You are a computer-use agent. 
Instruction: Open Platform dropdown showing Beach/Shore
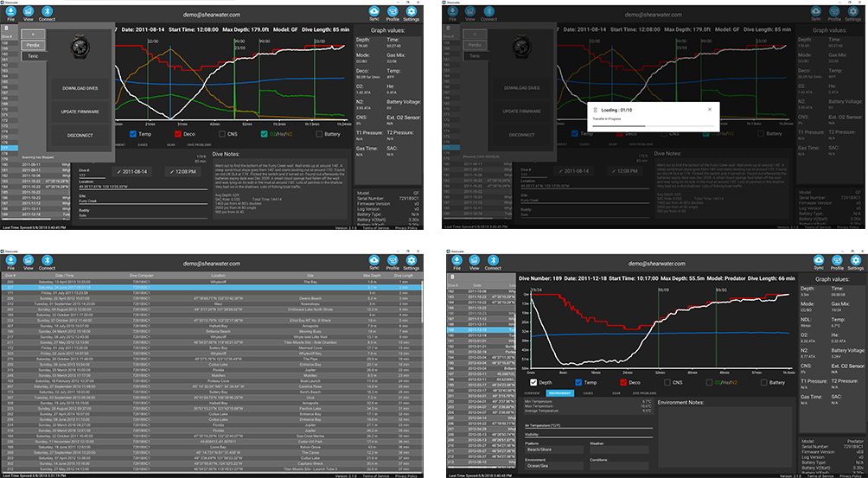point(553,449)
